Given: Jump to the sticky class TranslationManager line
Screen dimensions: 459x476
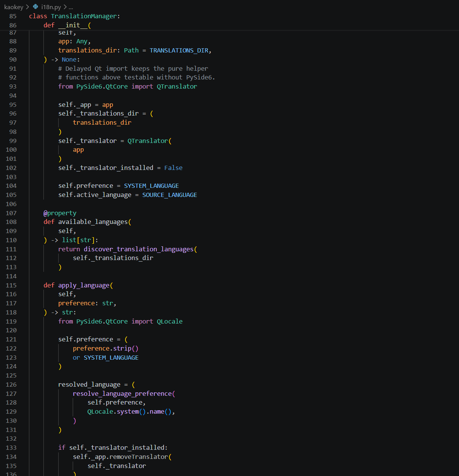Looking at the screenshot, I should pyautogui.click(x=75, y=16).
